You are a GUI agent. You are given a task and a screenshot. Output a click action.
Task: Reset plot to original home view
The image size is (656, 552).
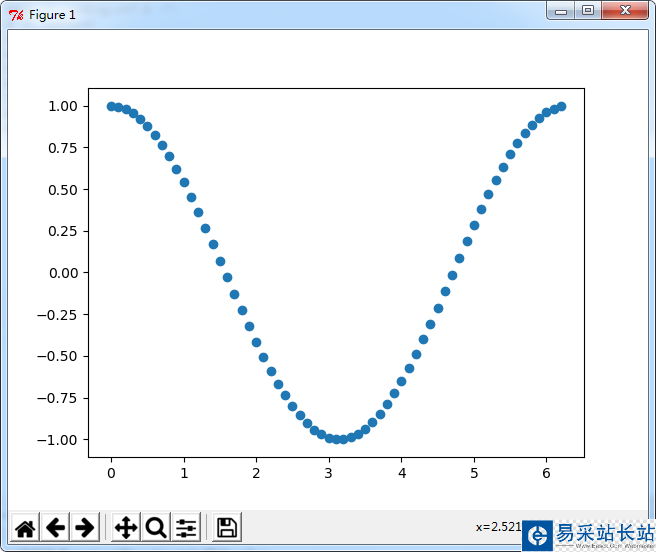click(x=25, y=527)
